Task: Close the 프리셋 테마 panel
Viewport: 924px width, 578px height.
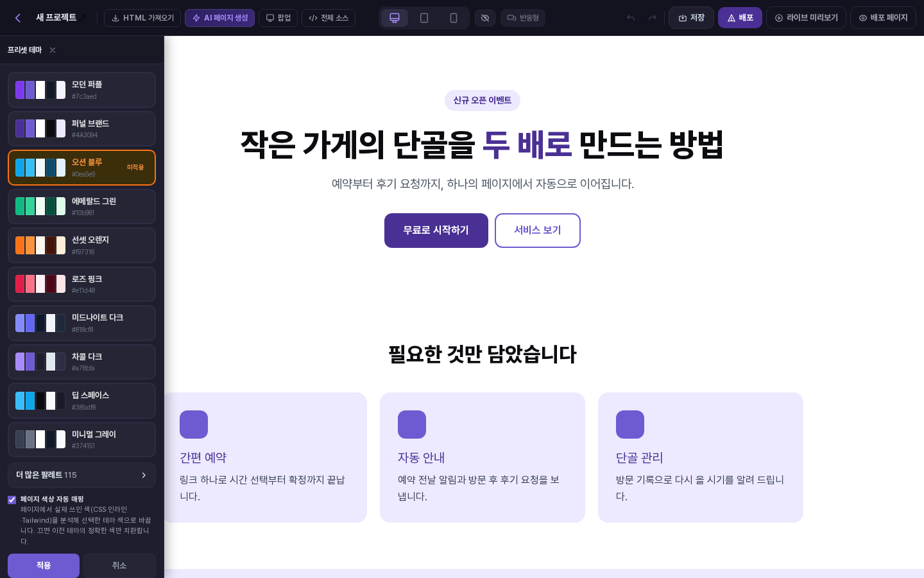Action: click(x=53, y=50)
